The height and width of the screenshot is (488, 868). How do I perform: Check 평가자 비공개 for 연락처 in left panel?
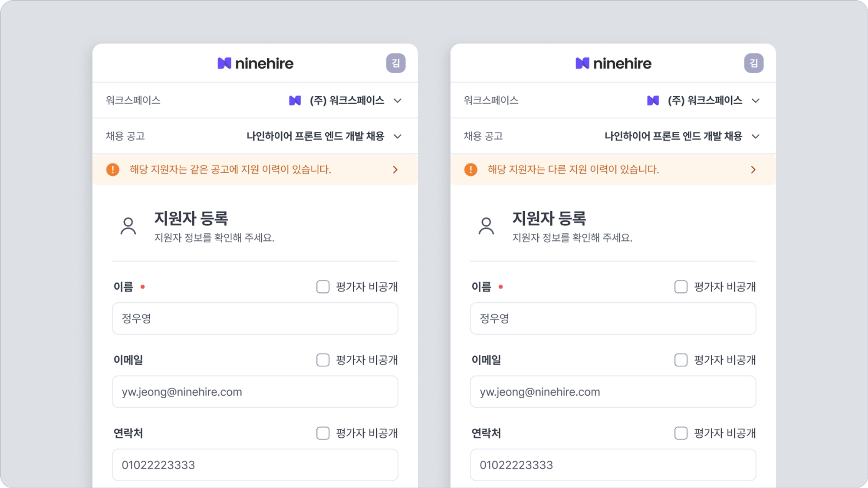323,433
